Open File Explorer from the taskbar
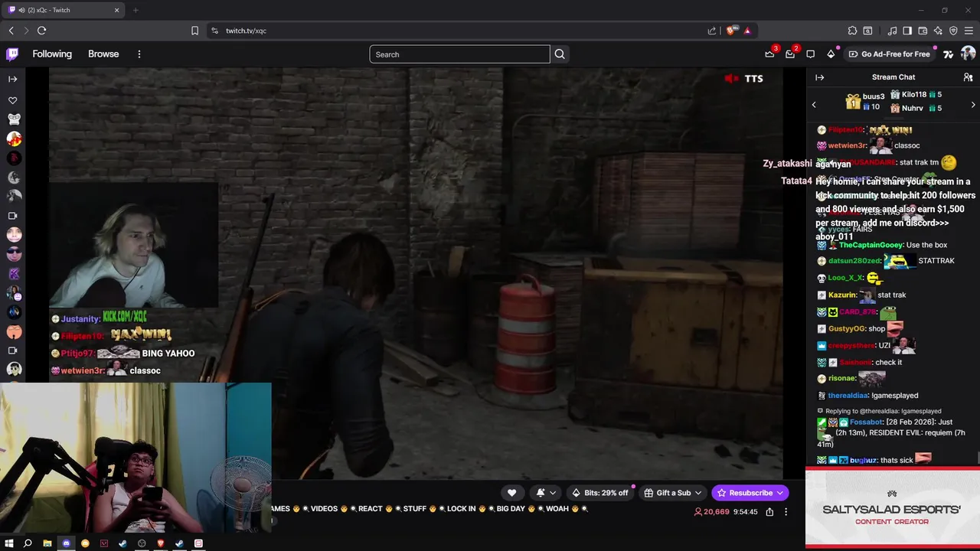980x551 pixels. (47, 543)
